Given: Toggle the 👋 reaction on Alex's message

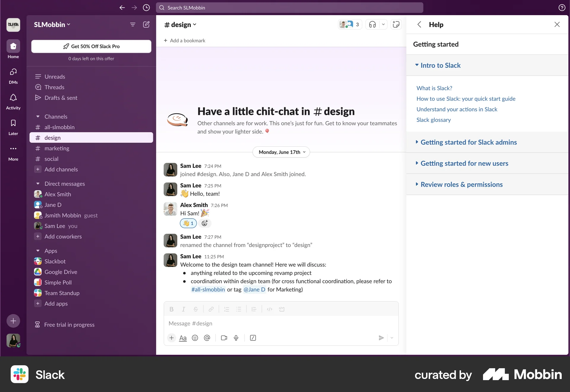Looking at the screenshot, I should tap(188, 223).
